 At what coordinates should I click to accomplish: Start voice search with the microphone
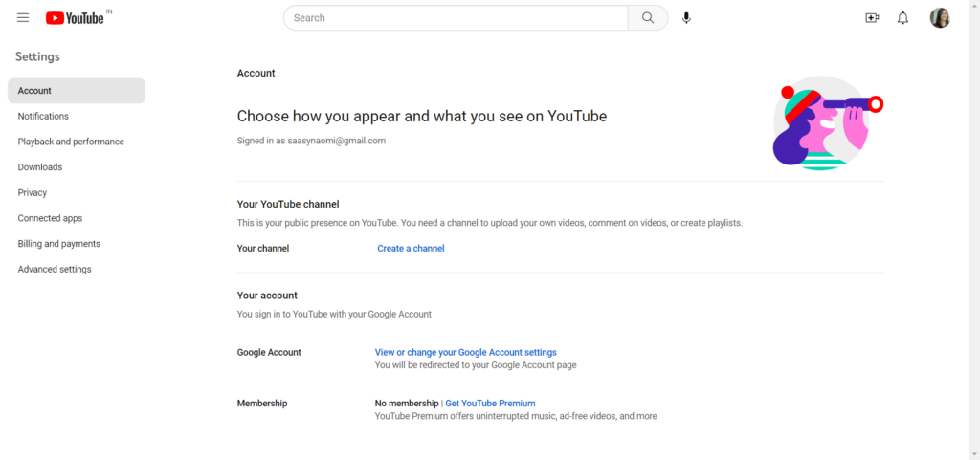click(x=686, y=18)
